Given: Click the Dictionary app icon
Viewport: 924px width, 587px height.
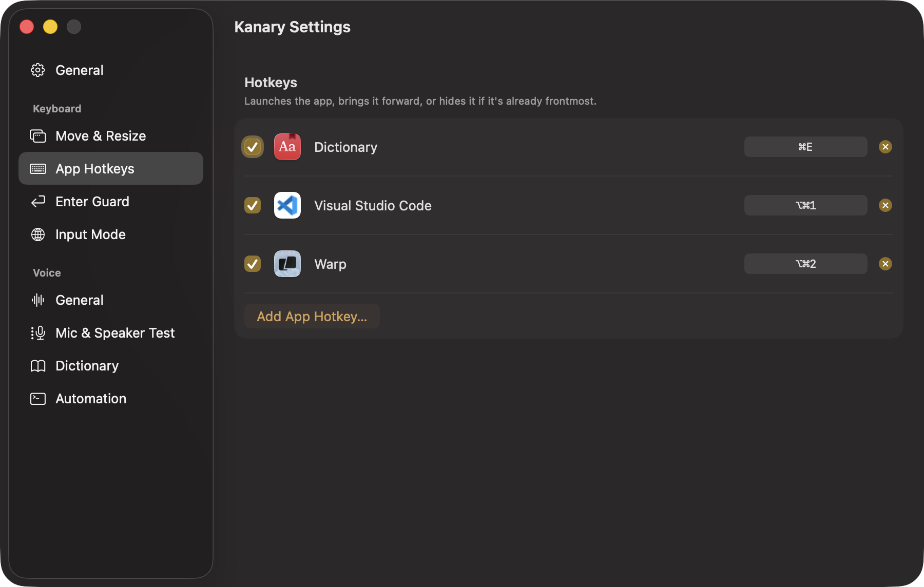Looking at the screenshot, I should tap(287, 147).
